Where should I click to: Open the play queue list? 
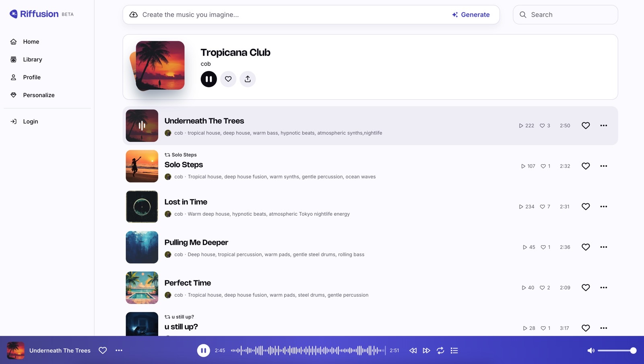click(x=454, y=351)
